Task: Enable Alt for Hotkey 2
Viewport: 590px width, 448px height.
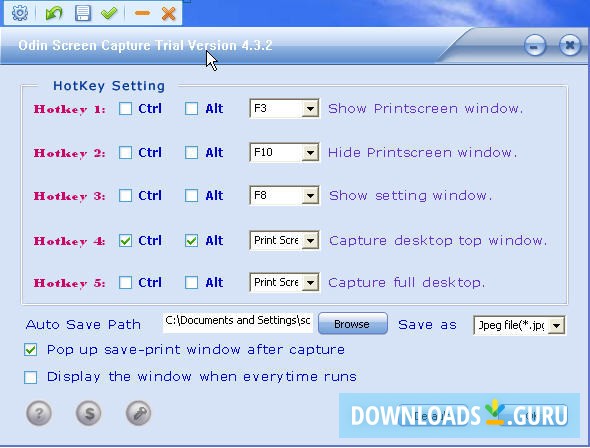Action: point(191,153)
